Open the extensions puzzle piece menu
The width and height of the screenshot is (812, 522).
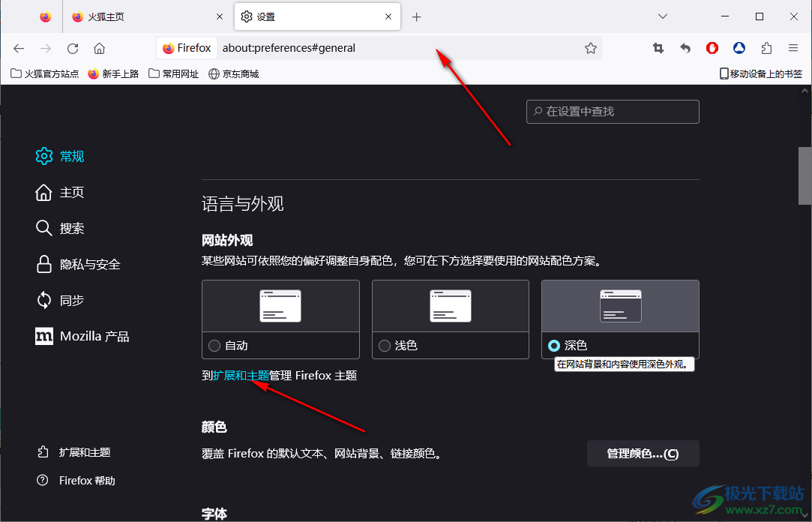click(766, 48)
